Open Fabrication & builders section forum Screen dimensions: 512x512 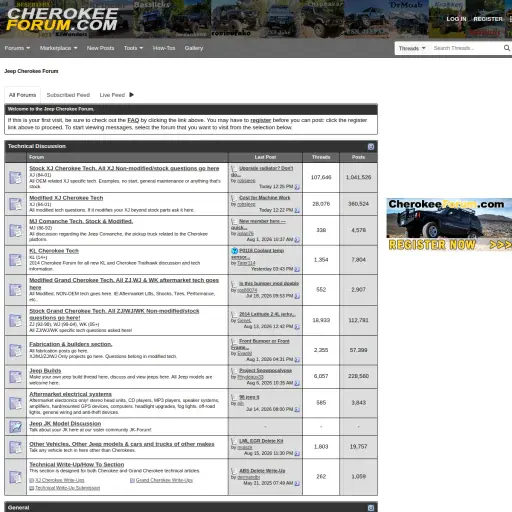71,344
